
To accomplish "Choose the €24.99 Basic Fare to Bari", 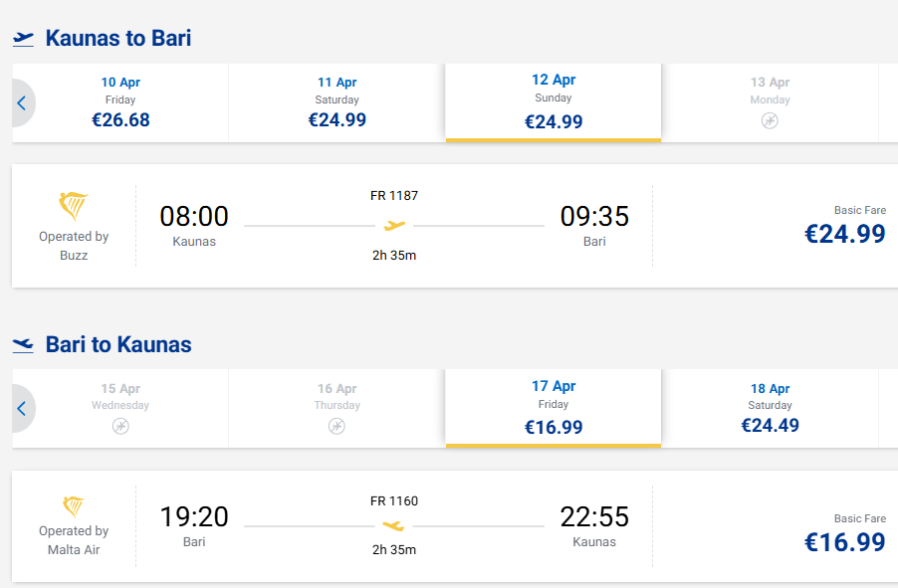I will [844, 234].
